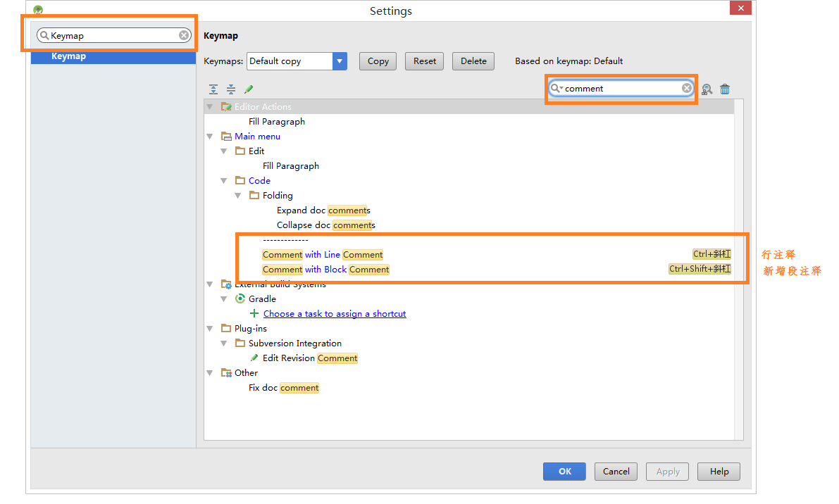Open the Keymaps dropdown showing Default copy
The image size is (839, 504).
tap(340, 61)
